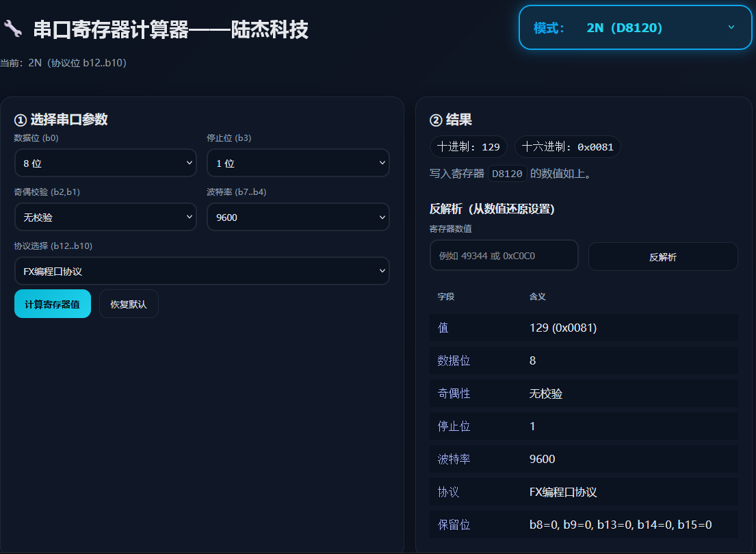
Task: Select the 值 129 (0x0081) table row
Action: coord(584,328)
